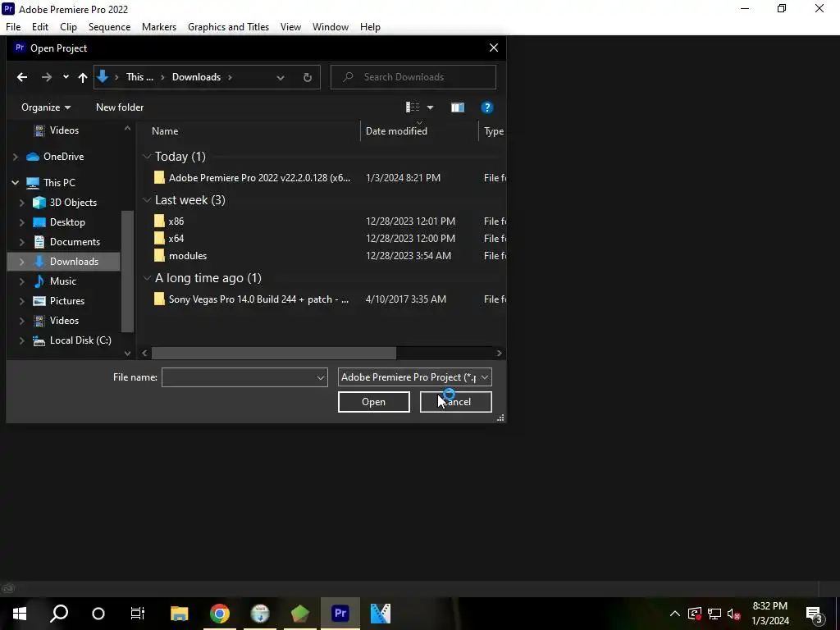Viewport: 840px width, 630px height.
Task: Show hidden system tray icons
Action: (x=675, y=614)
